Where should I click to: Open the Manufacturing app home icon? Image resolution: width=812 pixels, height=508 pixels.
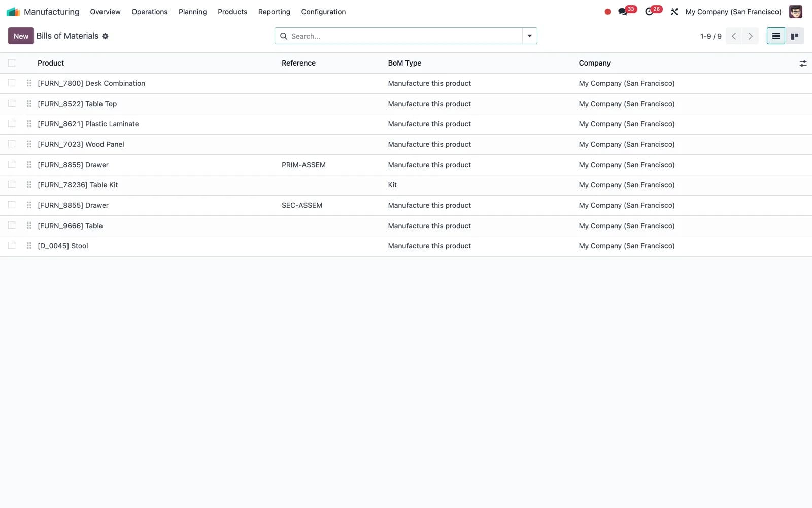coord(13,12)
